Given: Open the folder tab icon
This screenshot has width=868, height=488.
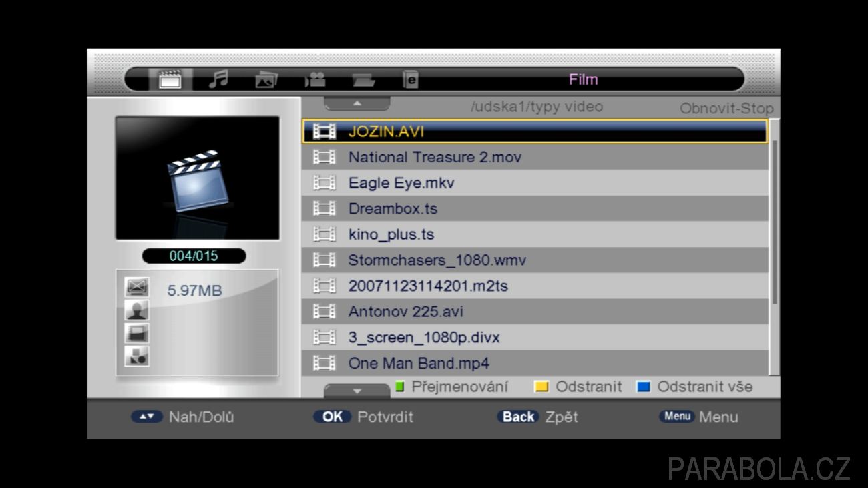Looking at the screenshot, I should pyautogui.click(x=363, y=80).
